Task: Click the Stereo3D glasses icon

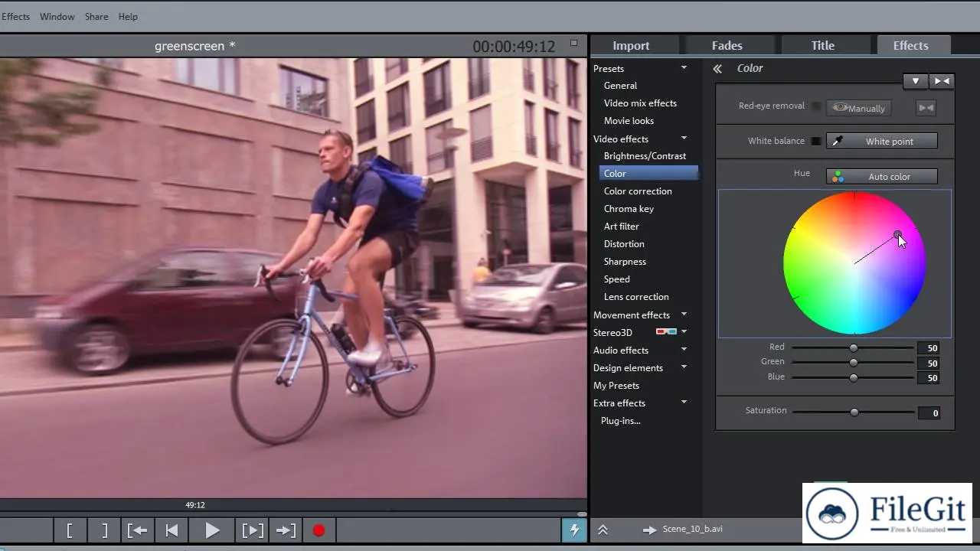Action: click(666, 332)
